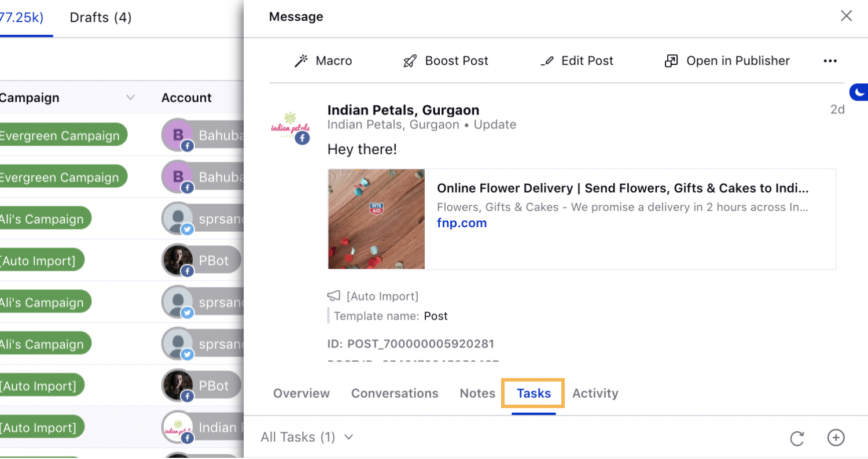
Task: Click the Indian Petals, Gurgaon account name
Action: [403, 110]
